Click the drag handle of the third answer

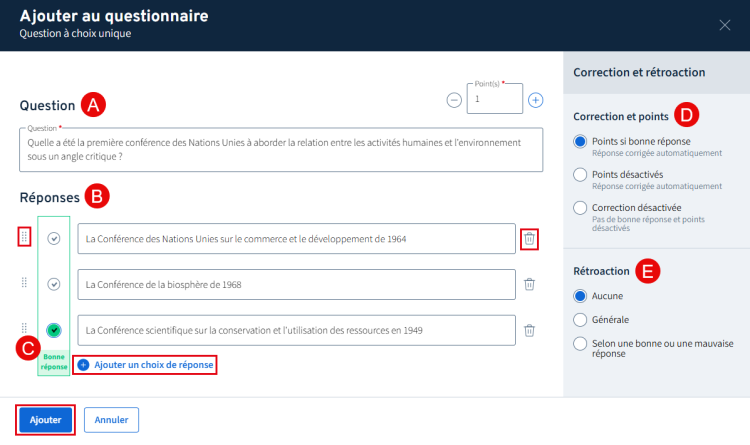[x=25, y=330]
